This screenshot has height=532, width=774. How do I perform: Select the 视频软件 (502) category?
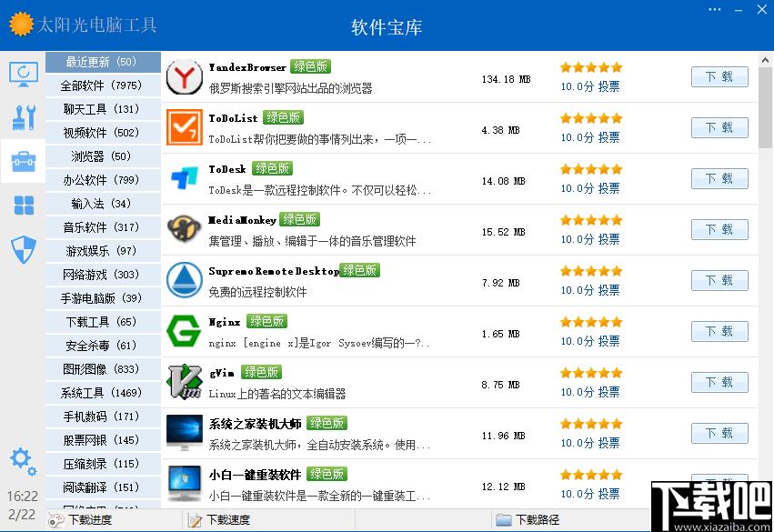pos(103,133)
